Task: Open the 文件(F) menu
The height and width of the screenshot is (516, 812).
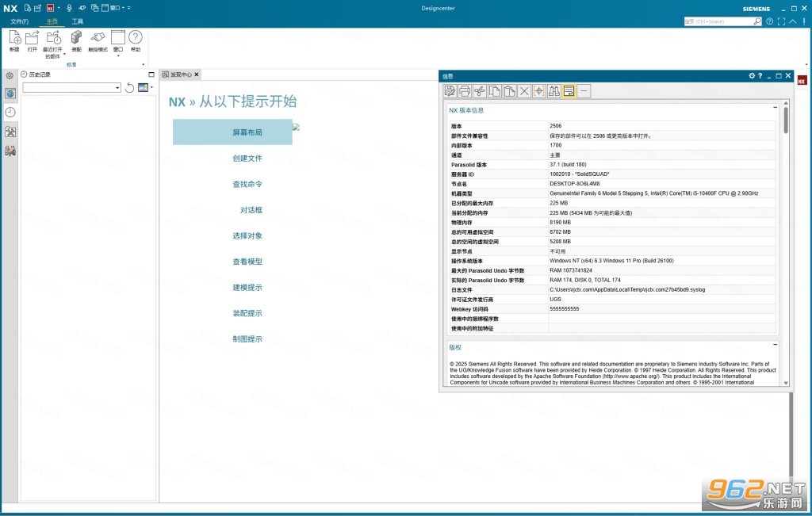Action: coord(19,21)
